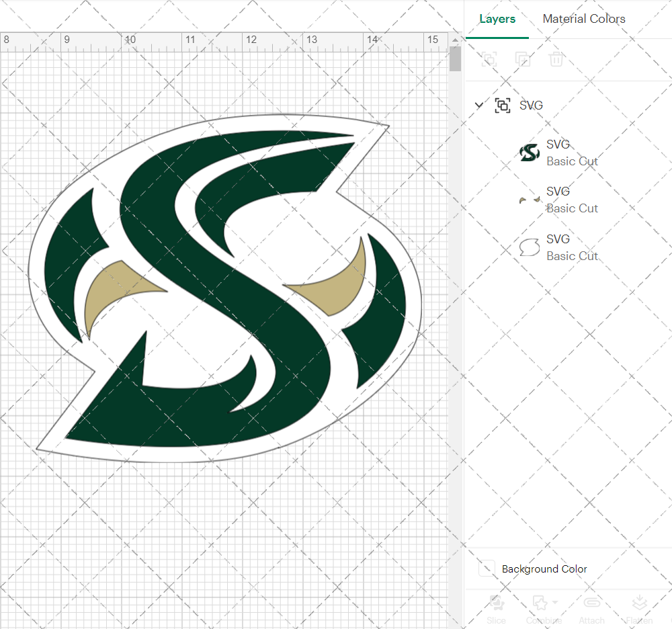Select the white outline layer thumbnail
The width and height of the screenshot is (672, 629).
(530, 247)
